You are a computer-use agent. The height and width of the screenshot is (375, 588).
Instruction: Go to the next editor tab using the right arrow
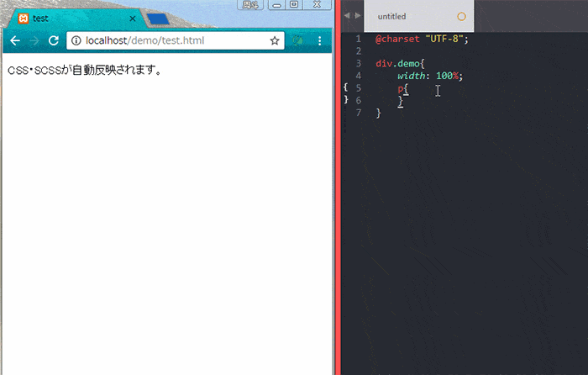coord(358,15)
